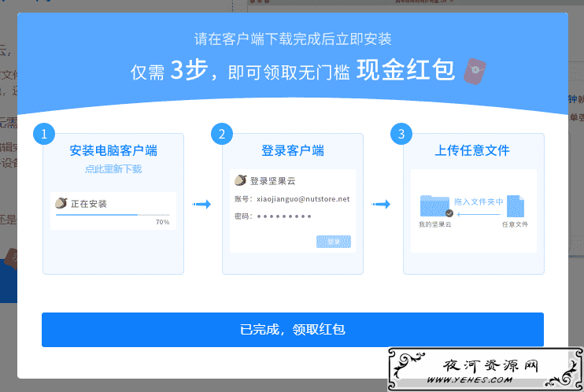Click the '70%' progress value

(162, 222)
